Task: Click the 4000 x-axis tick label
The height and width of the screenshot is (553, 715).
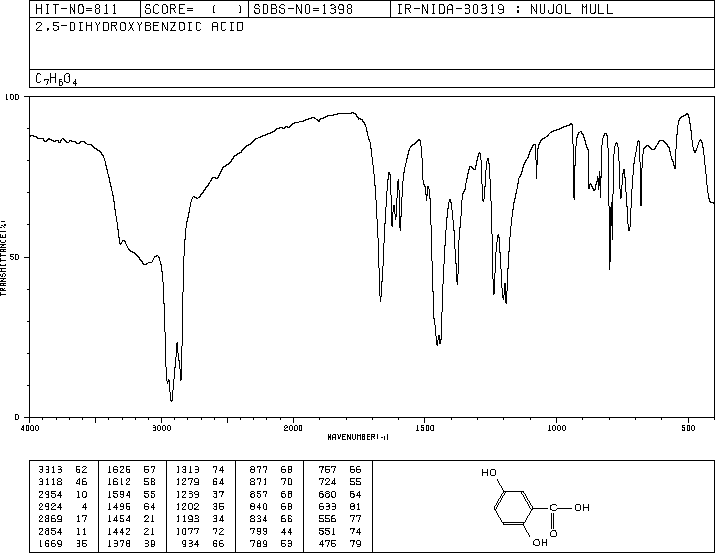Action: [30, 428]
